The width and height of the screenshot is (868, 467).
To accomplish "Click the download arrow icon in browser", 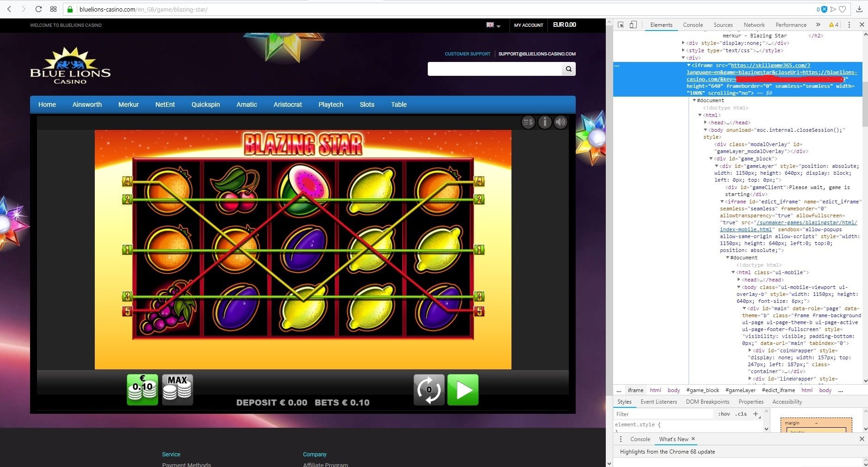I will coord(859,9).
